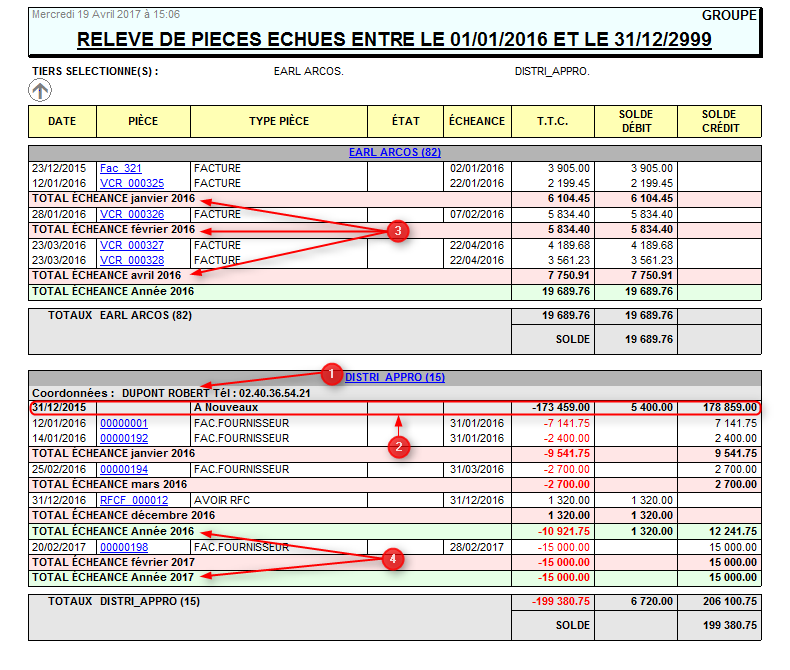Open supplier invoice 00000192

[124, 438]
